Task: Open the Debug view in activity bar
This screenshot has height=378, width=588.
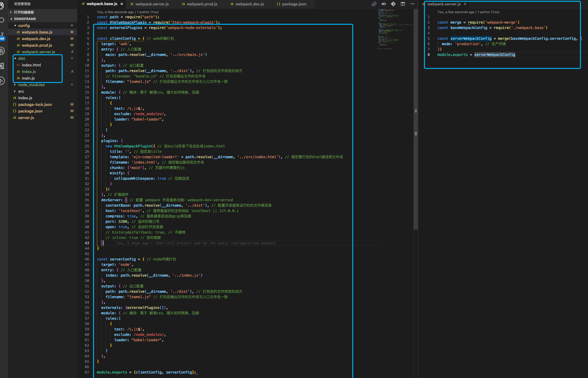Action: (x=2, y=51)
